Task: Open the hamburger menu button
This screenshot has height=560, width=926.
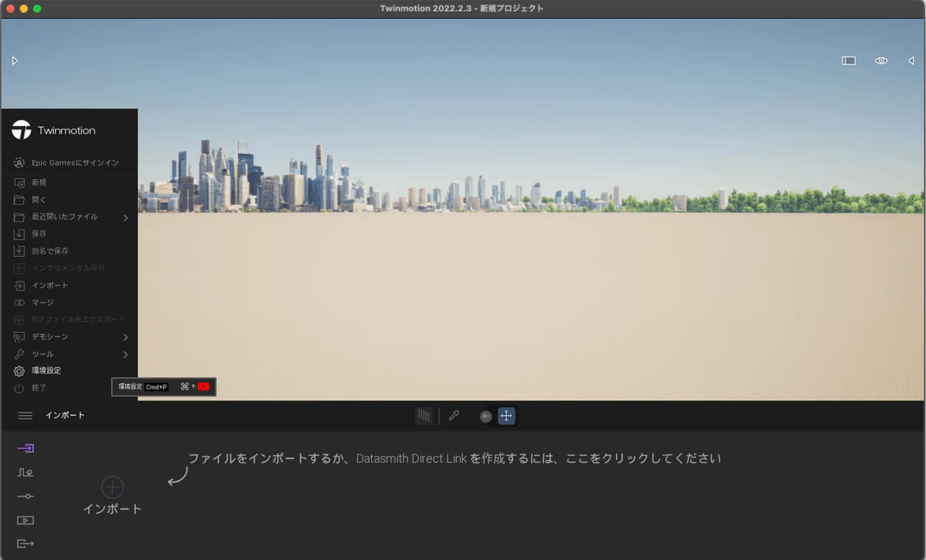Action: tap(25, 416)
